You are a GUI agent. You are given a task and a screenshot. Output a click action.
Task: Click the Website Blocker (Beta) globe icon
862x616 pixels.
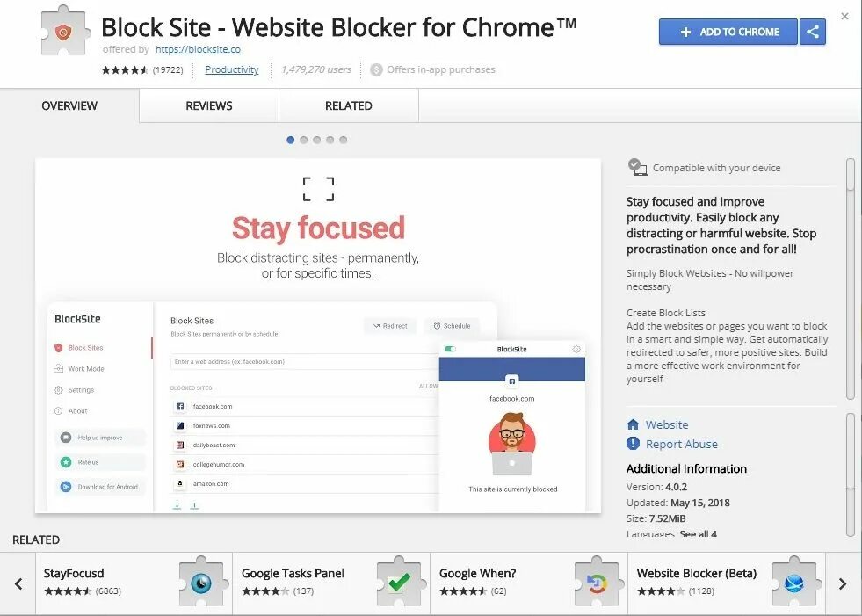click(794, 581)
